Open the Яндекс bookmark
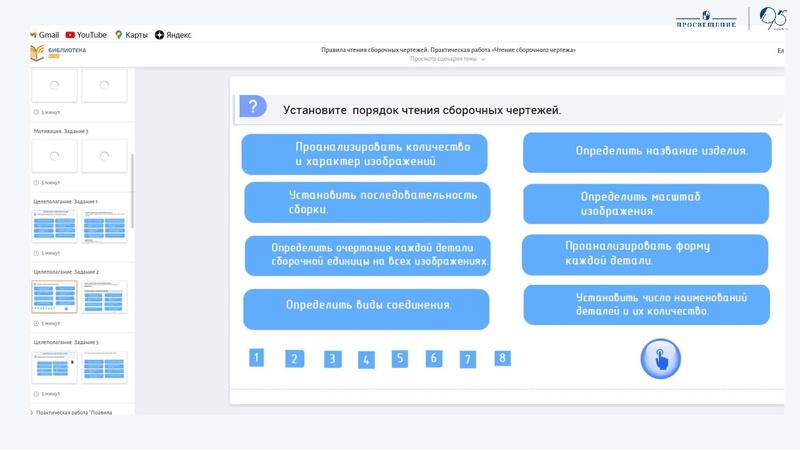This screenshot has width=800, height=450. point(173,35)
